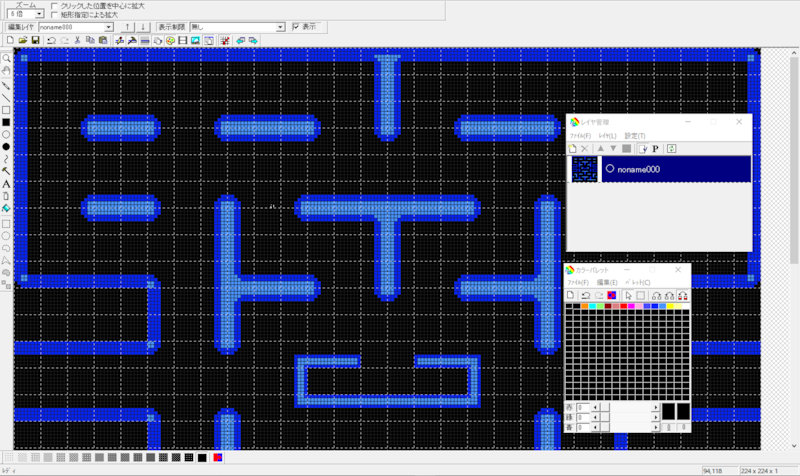
Task: Undo in the color palette window toolbar
Action: tap(586, 295)
